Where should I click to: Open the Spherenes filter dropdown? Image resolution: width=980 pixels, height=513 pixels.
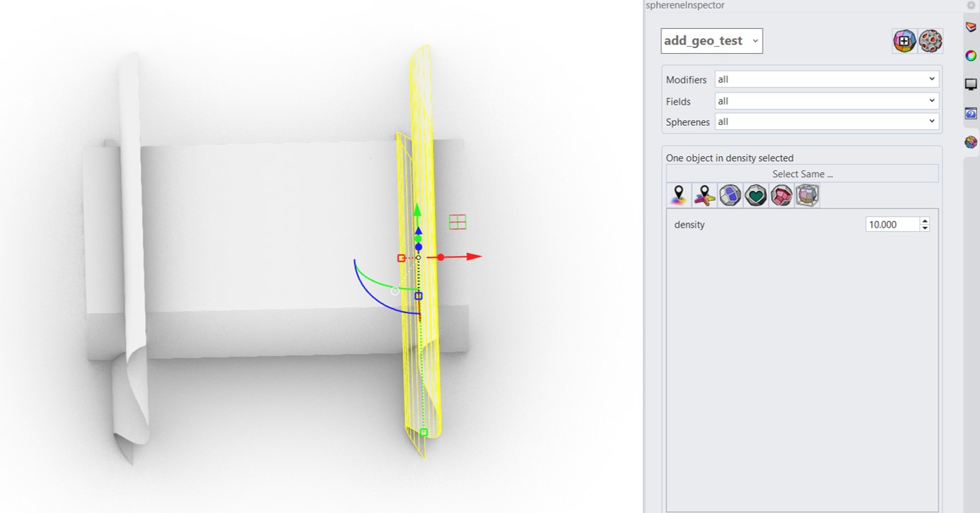click(x=827, y=122)
